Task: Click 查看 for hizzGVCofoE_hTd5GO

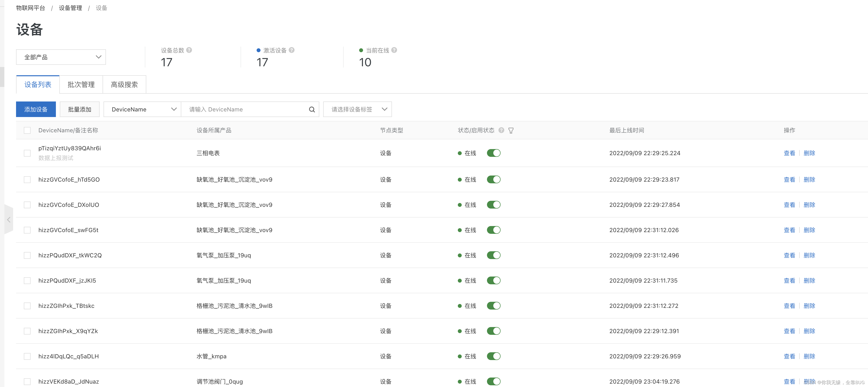Action: click(789, 180)
